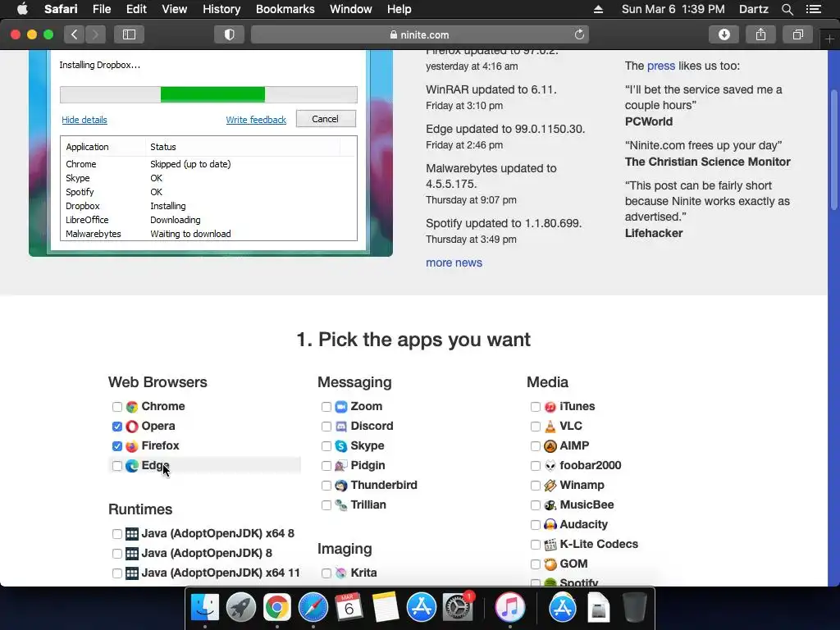Screen dimensions: 840x630
Task: Open Calendar from the dock
Action: 349,608
